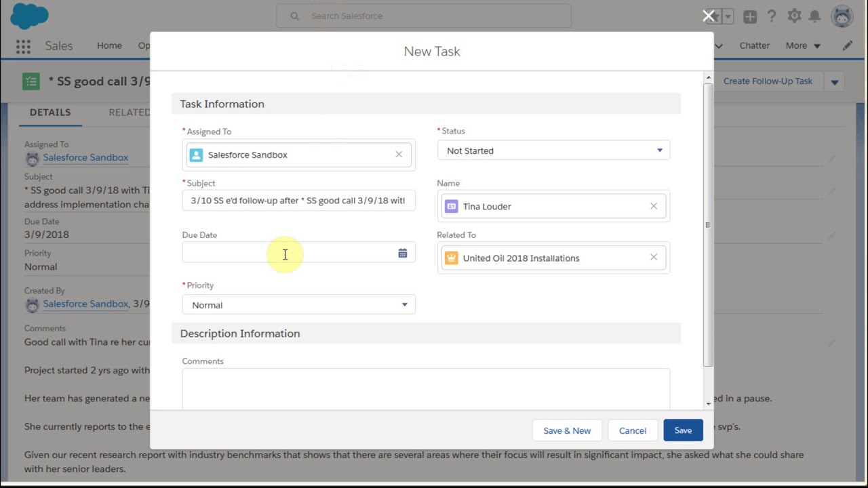Click the Description Information section header
Image resolution: width=868 pixels, height=488 pixels.
coord(426,333)
